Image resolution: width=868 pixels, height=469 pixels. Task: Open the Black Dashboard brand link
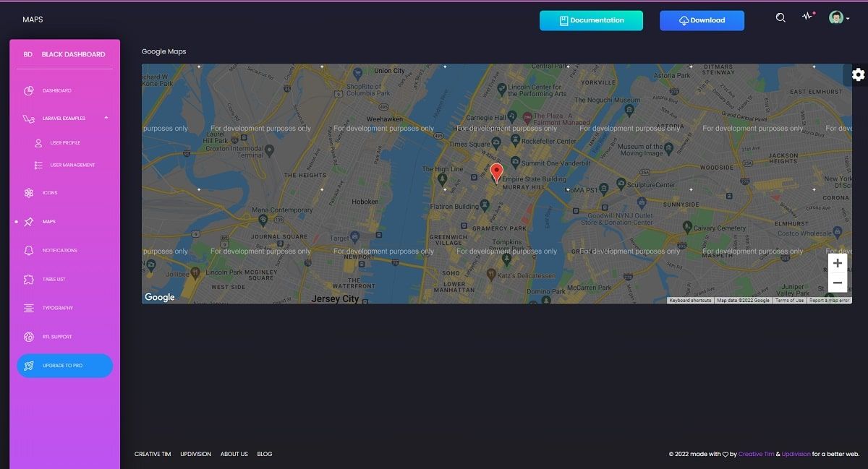73,55
